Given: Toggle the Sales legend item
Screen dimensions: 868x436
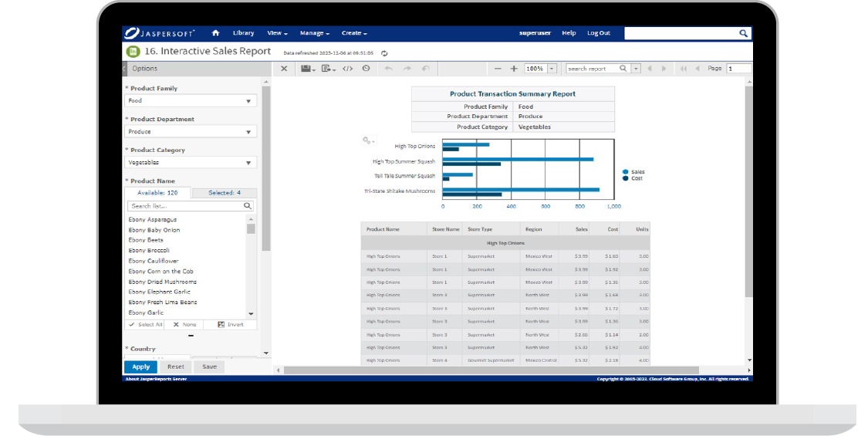Looking at the screenshot, I should tap(634, 172).
